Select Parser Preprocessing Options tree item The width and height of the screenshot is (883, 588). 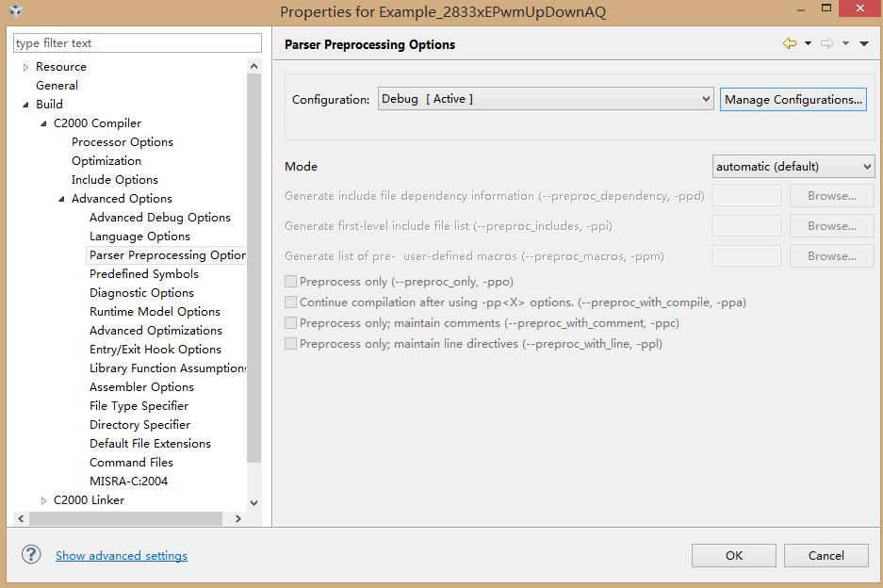point(167,255)
